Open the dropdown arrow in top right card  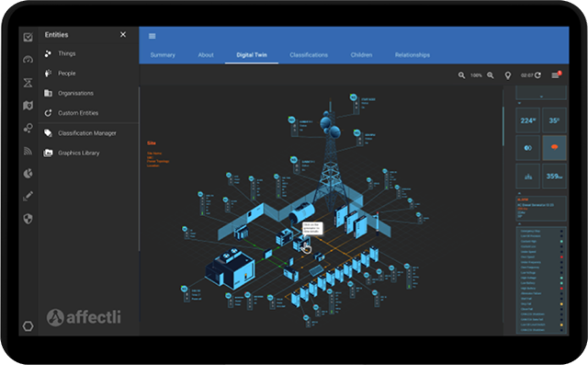pyautogui.click(x=541, y=97)
